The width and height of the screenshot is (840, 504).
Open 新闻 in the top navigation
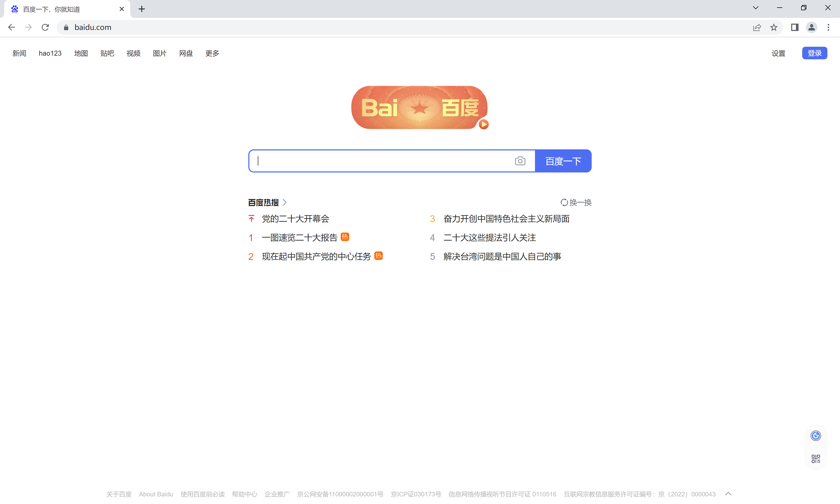pyautogui.click(x=19, y=53)
